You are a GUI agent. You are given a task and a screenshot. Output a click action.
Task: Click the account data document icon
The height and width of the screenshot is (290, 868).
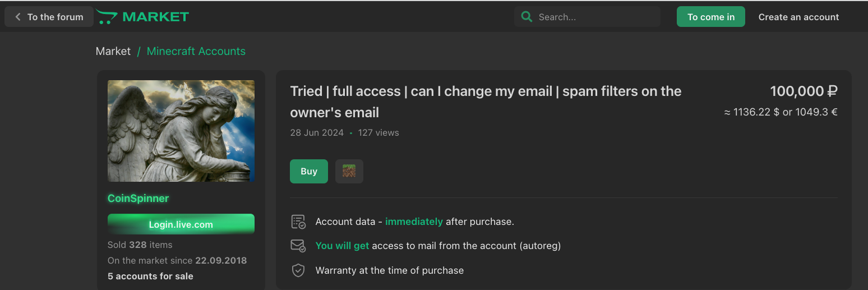(x=298, y=222)
